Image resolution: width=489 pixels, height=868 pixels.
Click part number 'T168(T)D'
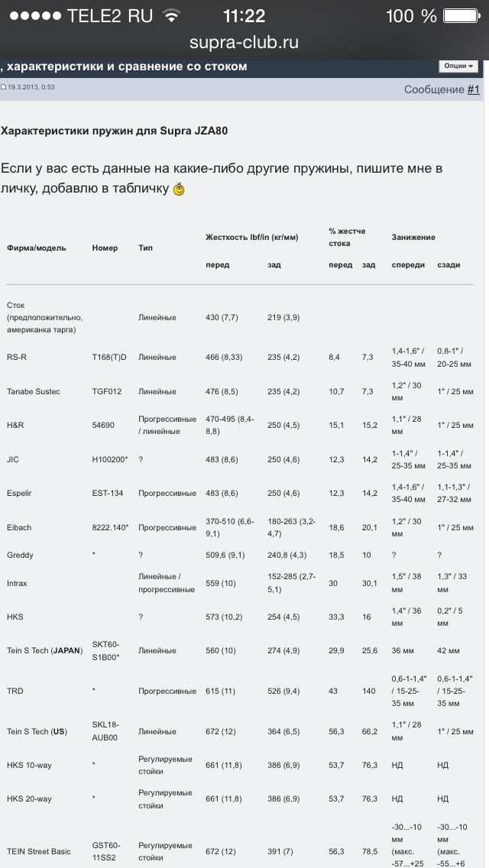[109, 358]
